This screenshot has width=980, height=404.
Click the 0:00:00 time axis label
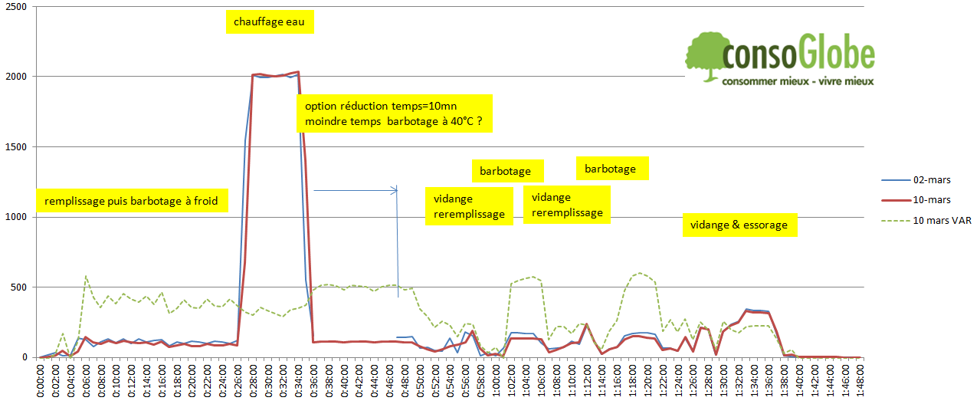(41, 382)
